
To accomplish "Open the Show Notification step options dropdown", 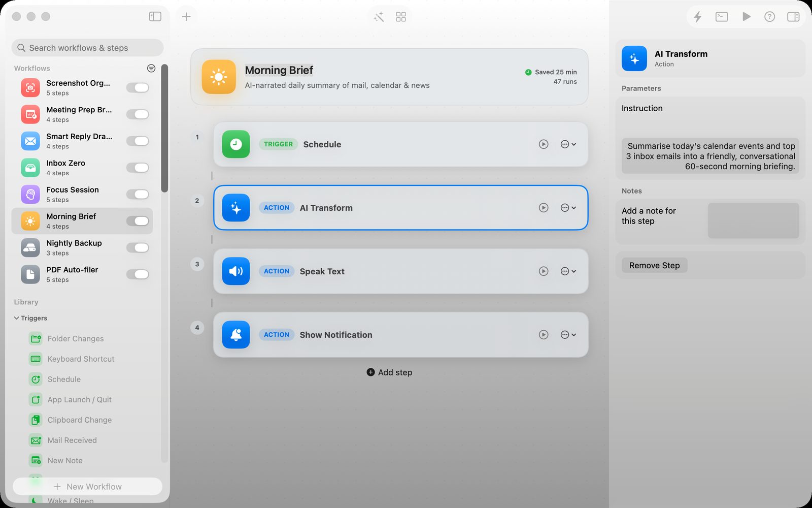I will click(x=568, y=335).
